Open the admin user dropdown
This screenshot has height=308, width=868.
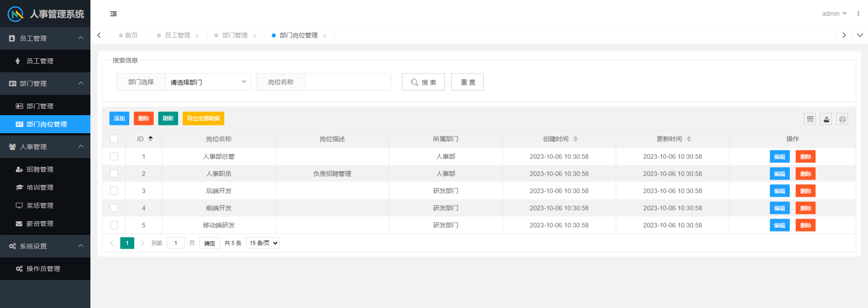point(834,14)
